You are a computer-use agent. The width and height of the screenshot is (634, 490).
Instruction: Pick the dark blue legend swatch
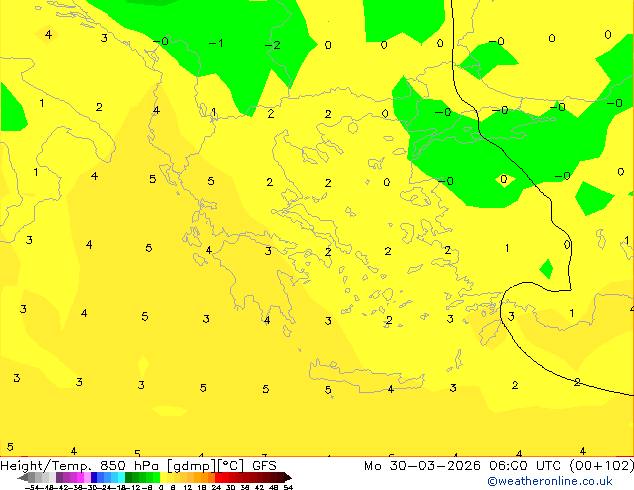(x=94, y=477)
